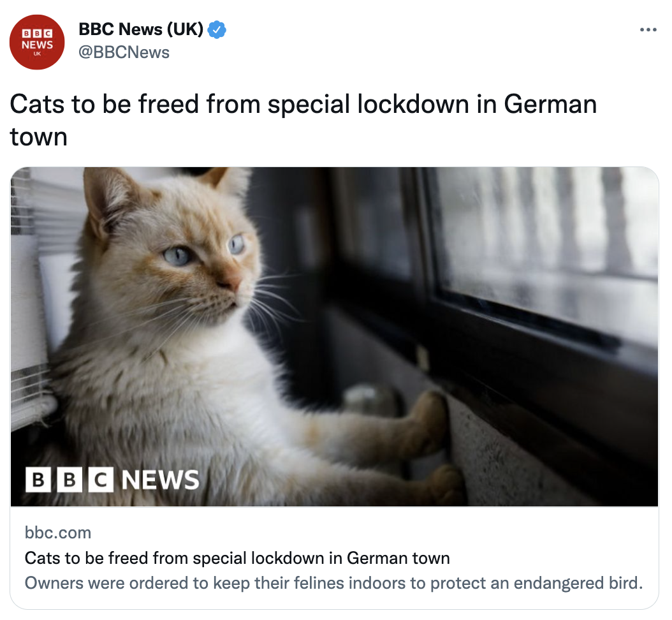Click the BBC NEWS watermark logo on photo

pyautogui.click(x=113, y=480)
